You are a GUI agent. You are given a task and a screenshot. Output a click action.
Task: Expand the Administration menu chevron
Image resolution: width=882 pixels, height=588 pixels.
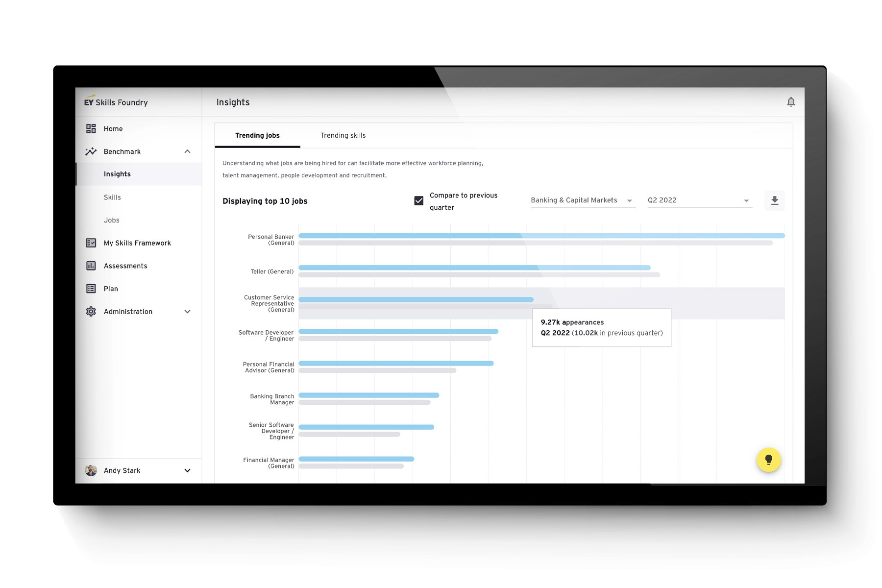[x=187, y=312]
